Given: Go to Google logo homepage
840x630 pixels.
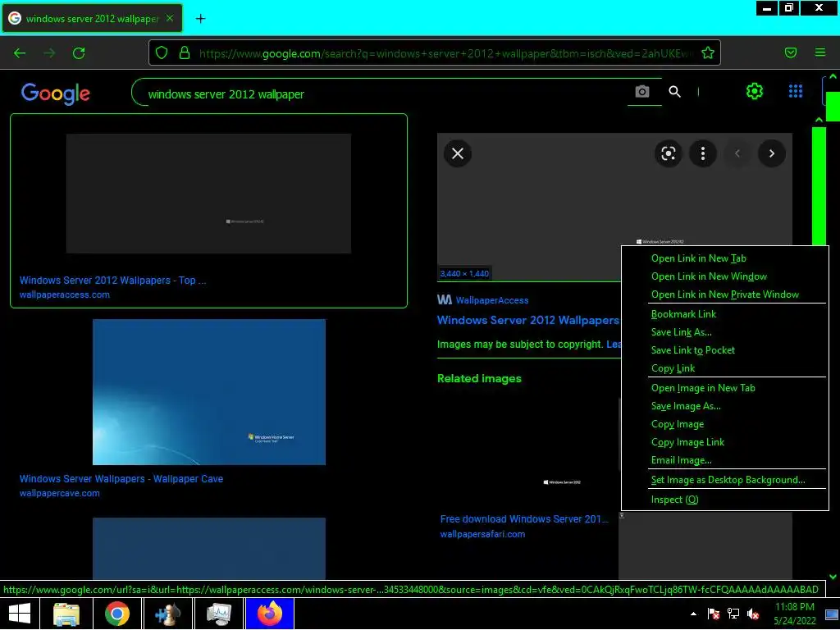Looking at the screenshot, I should click(x=56, y=94).
